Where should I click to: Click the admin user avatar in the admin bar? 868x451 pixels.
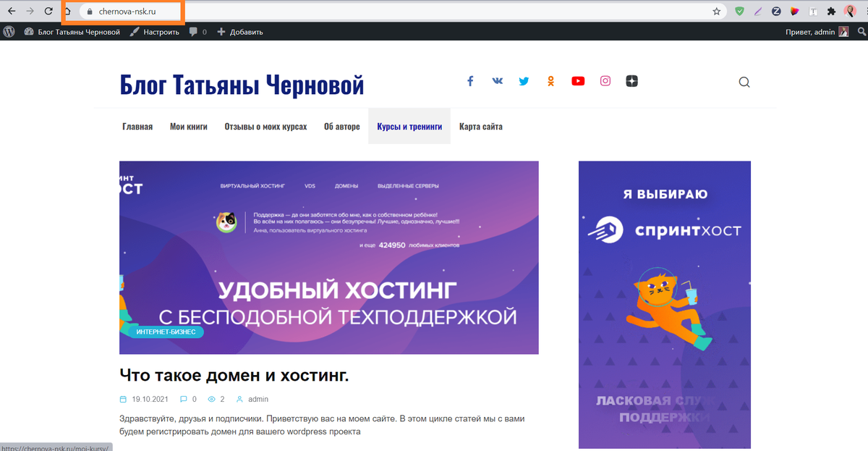tap(843, 32)
